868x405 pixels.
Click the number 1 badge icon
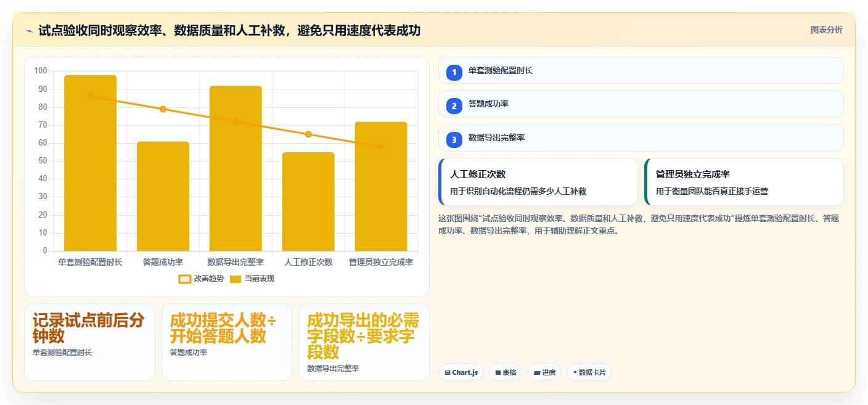tap(454, 73)
